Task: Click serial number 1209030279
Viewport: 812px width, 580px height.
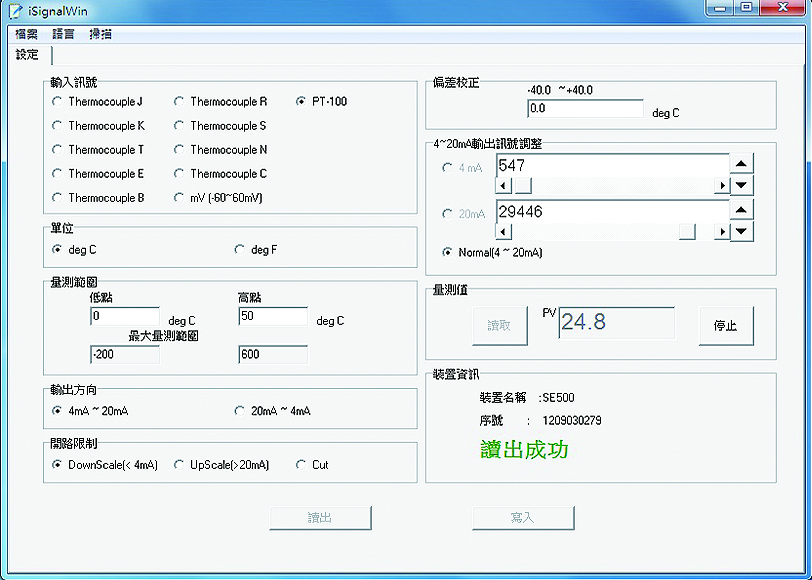Action: (x=572, y=420)
